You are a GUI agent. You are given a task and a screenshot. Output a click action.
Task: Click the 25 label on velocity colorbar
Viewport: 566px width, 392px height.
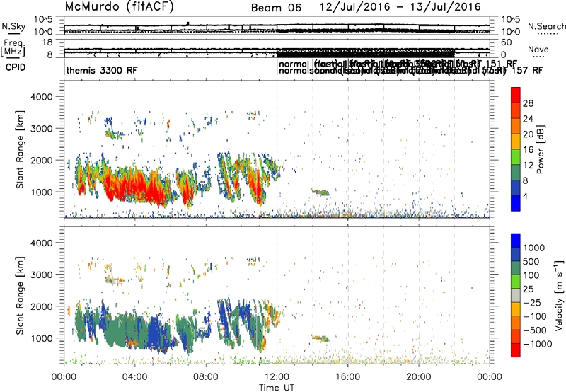528,289
